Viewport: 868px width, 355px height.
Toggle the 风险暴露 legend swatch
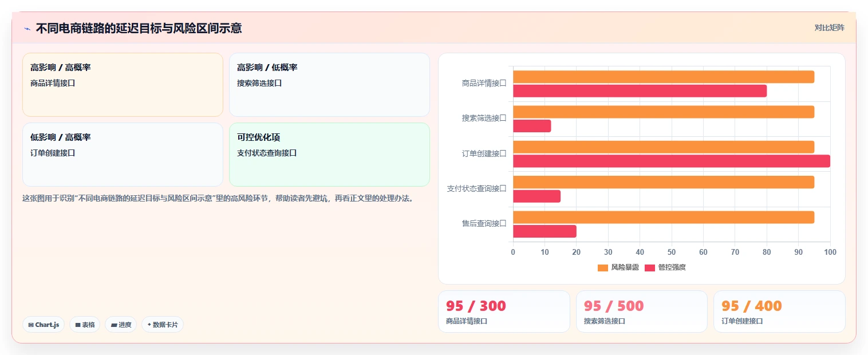coord(602,267)
